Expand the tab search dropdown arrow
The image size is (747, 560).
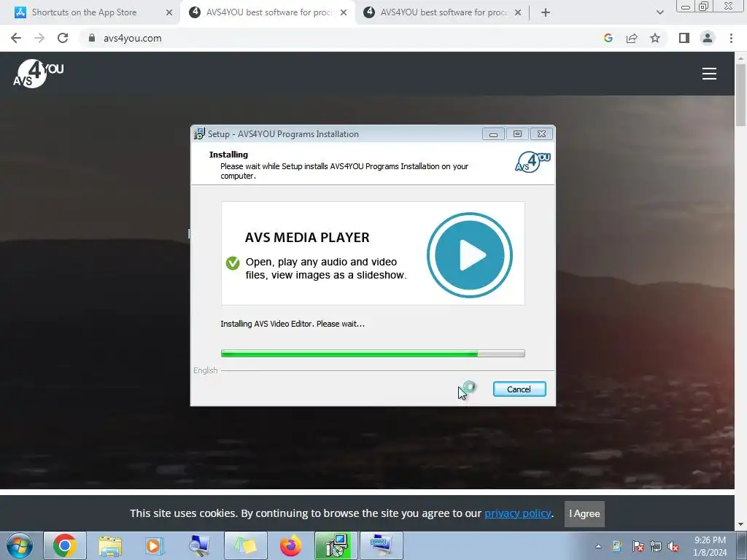(659, 12)
